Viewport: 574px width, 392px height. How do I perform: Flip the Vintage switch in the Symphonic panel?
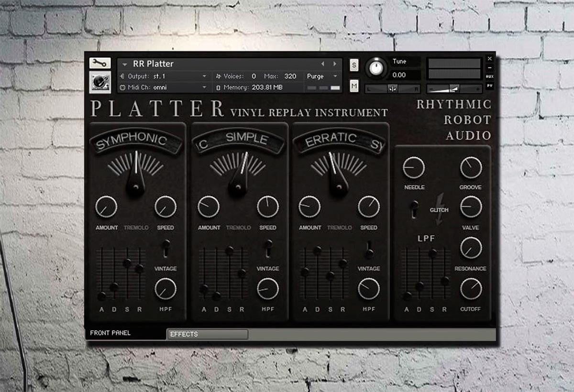click(166, 248)
